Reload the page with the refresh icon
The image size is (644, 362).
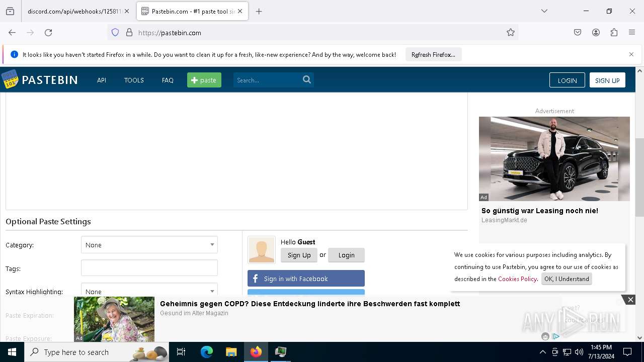pos(48,33)
